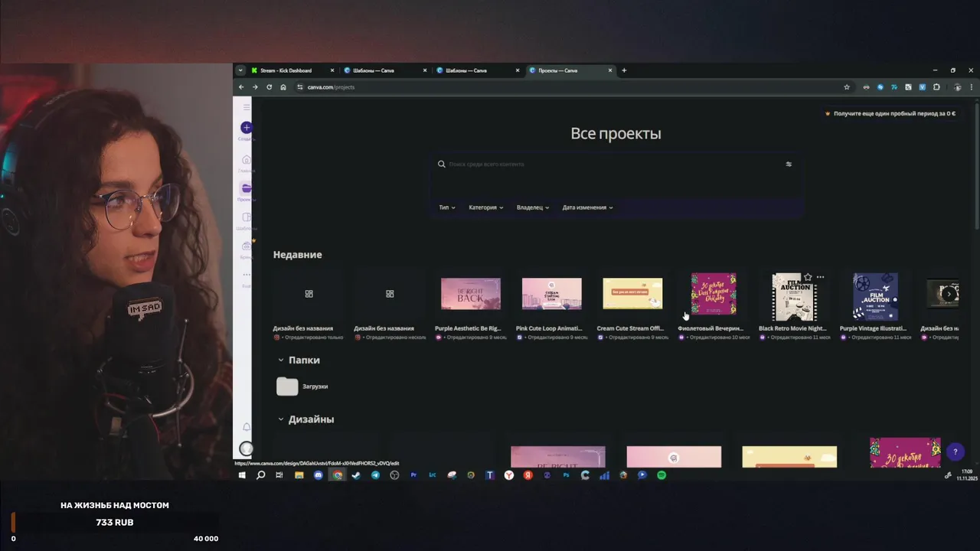Click the account avatar at sidebar bottom
Viewport: 980px width, 551px height.
(x=246, y=449)
